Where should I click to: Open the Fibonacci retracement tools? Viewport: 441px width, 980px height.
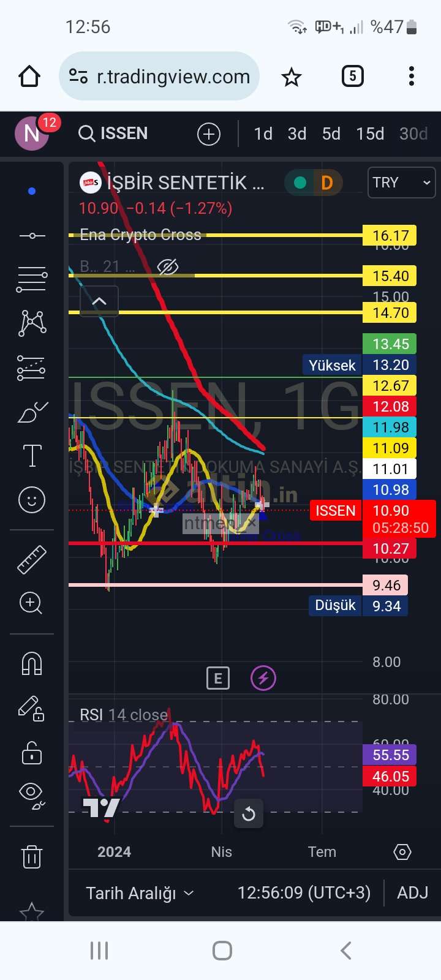pyautogui.click(x=32, y=279)
